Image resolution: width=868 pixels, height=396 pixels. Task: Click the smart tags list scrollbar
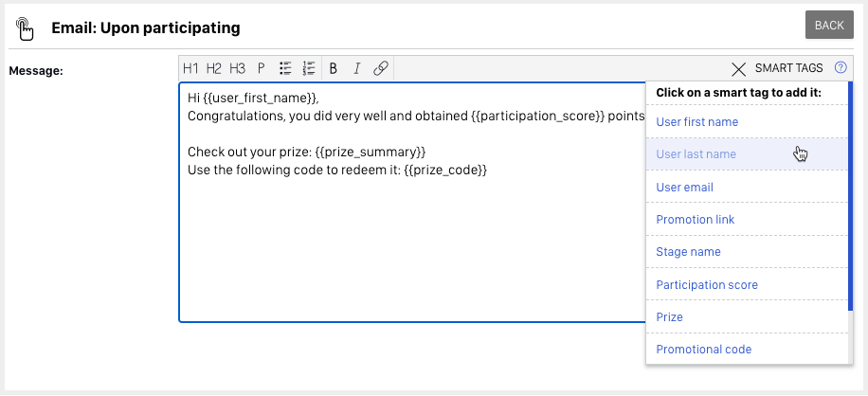point(850,208)
